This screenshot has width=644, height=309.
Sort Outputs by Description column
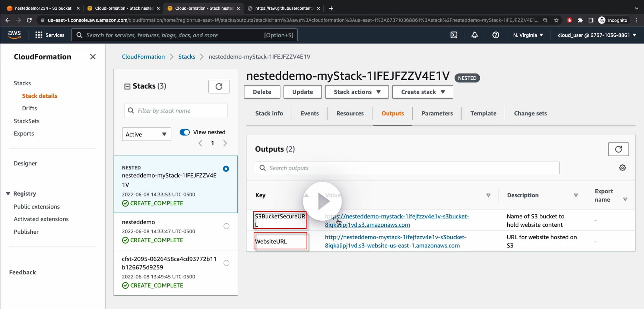click(576, 195)
